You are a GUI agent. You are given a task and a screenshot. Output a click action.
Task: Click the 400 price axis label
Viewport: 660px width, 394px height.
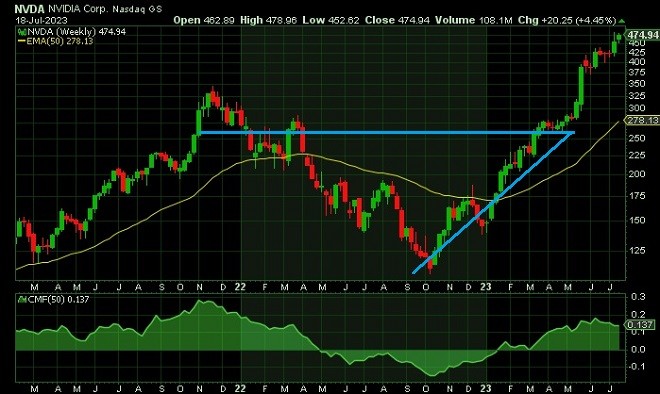click(x=636, y=62)
